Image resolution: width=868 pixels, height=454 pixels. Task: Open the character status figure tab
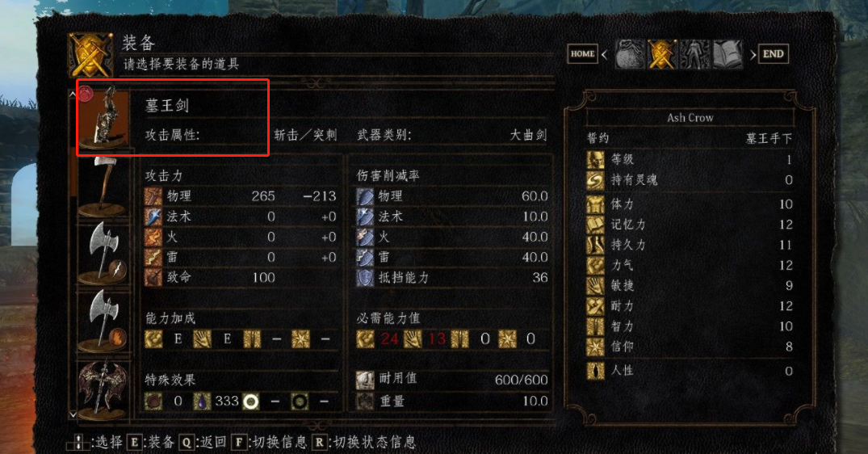click(694, 54)
